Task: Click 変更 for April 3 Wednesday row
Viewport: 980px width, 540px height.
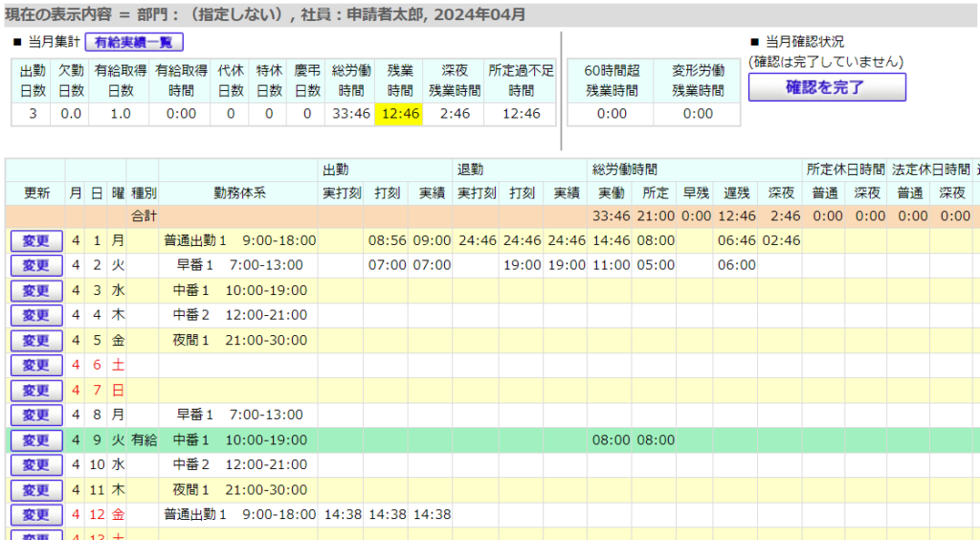Action: tap(35, 291)
